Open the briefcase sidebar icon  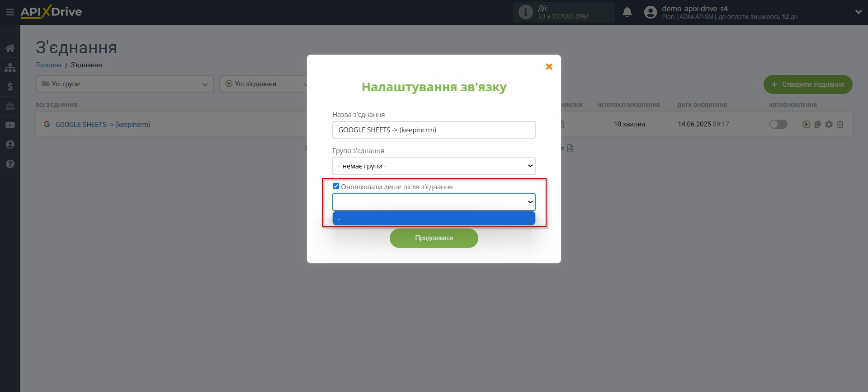click(x=10, y=106)
